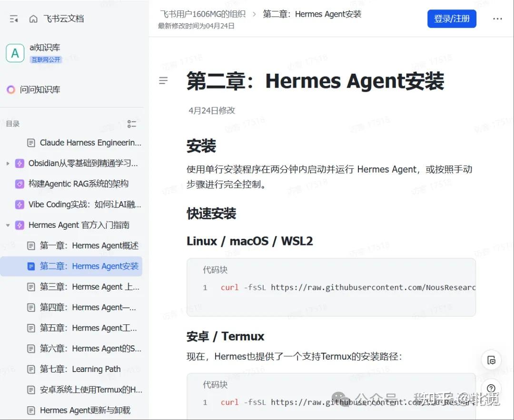Click the 问问知识库 ring icon
The image size is (514, 420).
tap(11, 89)
